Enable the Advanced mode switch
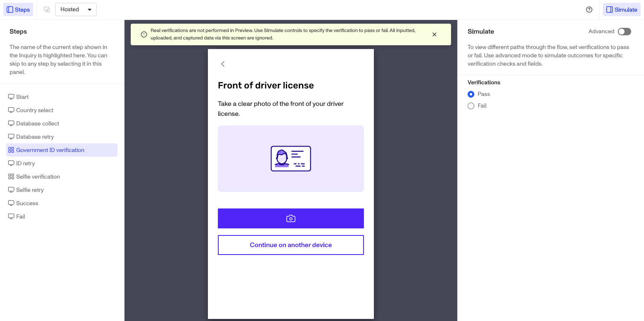 (624, 32)
